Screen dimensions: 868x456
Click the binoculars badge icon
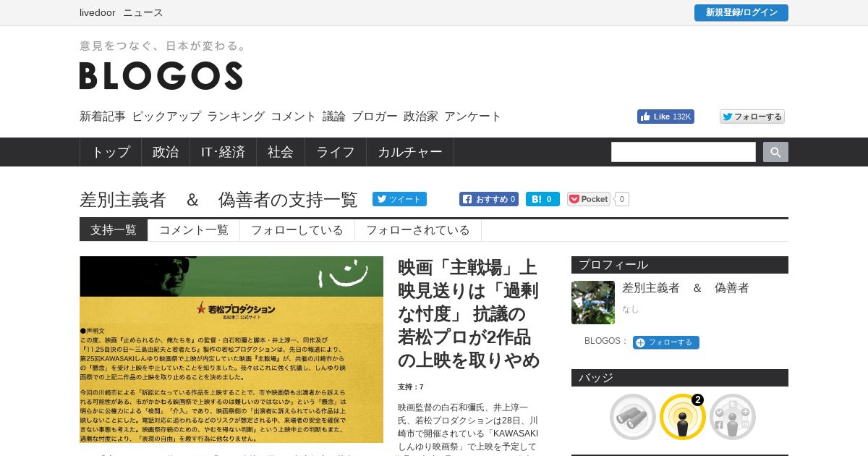pos(633,417)
